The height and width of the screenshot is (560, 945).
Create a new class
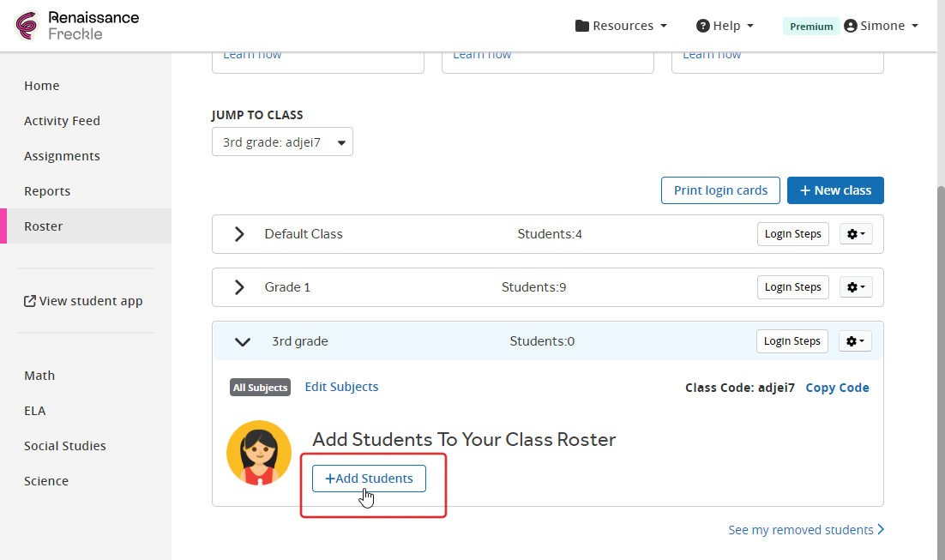click(835, 190)
